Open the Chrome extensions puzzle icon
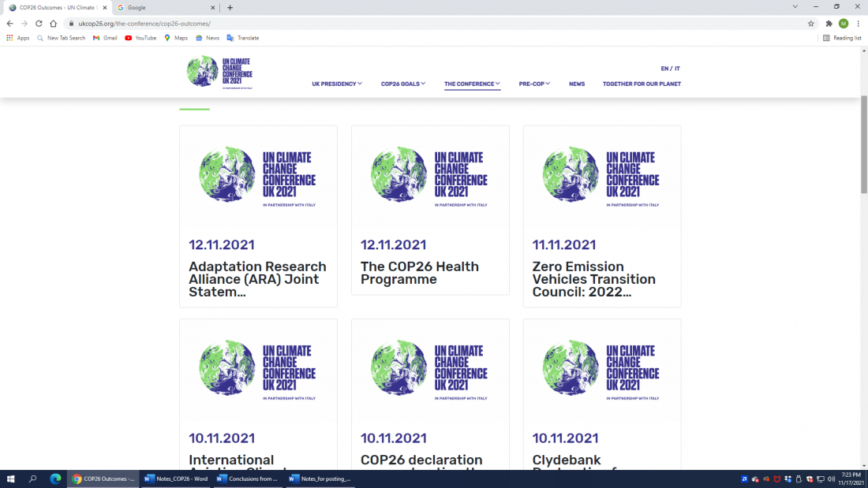 click(829, 23)
